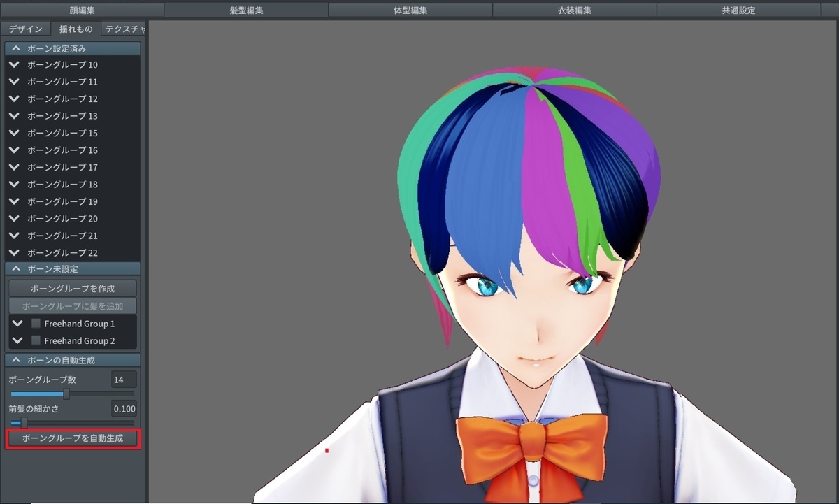Select the ボーングループ 16 label
839x504 pixels.
pos(62,150)
